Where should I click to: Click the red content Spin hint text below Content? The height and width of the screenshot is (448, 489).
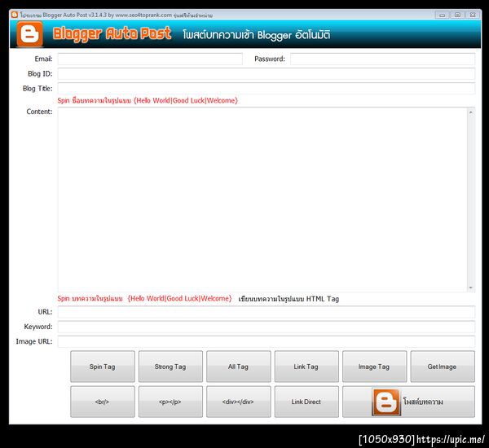tap(144, 298)
